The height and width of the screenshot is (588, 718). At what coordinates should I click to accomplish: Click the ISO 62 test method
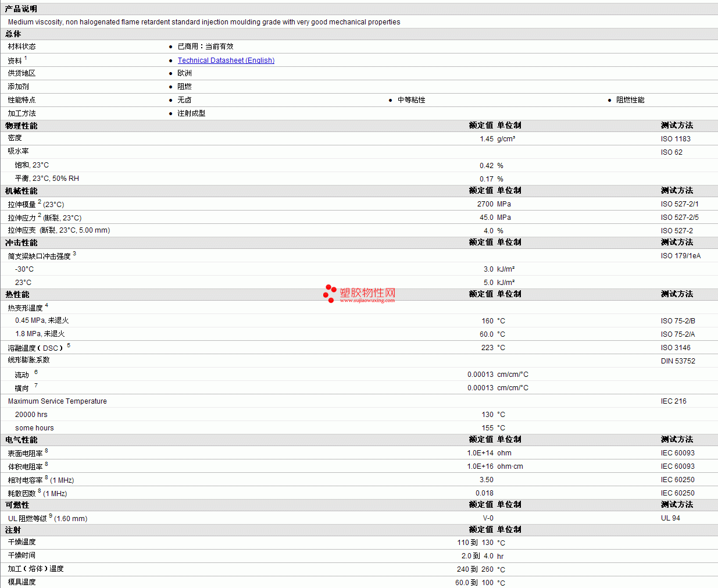(x=671, y=152)
